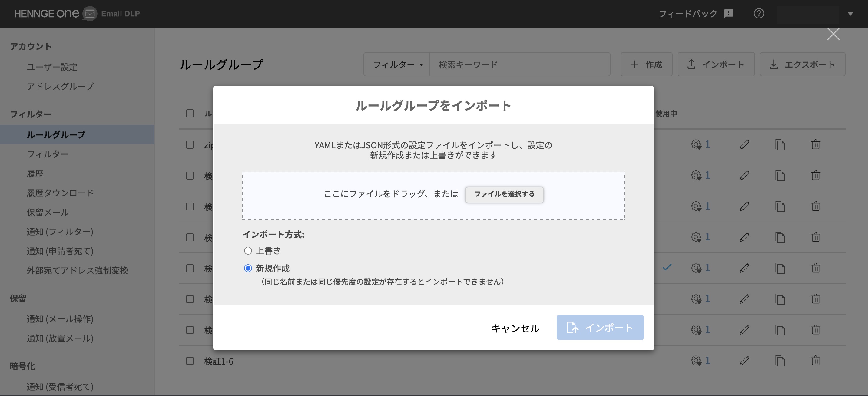Click trash icon in 検証1-6 row
868x396 pixels.
815,361
